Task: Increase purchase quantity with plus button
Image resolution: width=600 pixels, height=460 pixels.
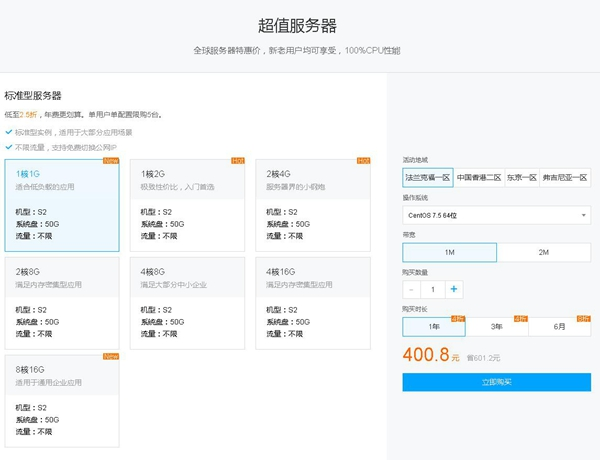Action: click(454, 289)
